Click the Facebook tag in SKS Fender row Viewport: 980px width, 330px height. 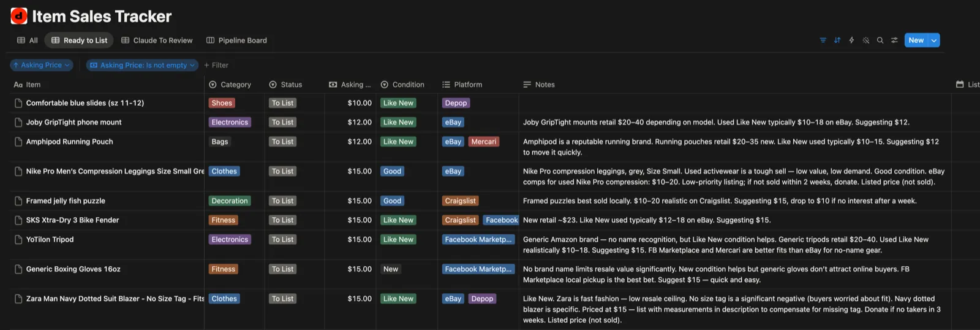(502, 220)
